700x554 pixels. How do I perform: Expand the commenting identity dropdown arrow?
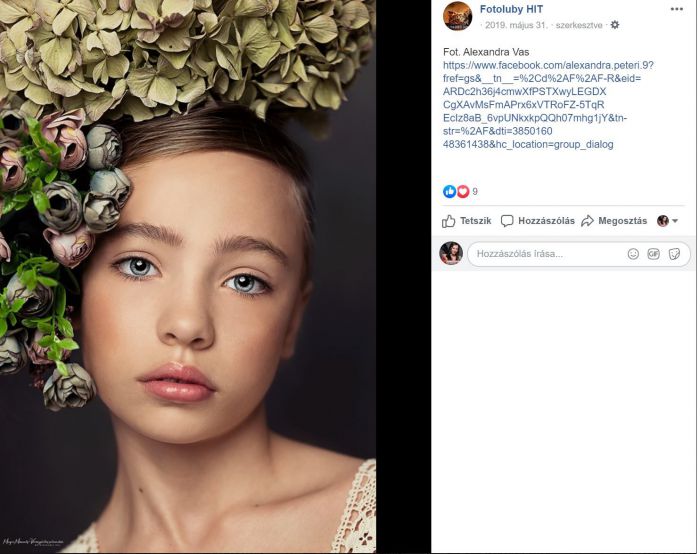pyautogui.click(x=675, y=221)
